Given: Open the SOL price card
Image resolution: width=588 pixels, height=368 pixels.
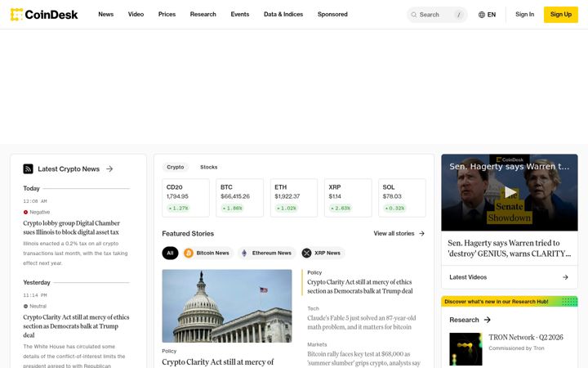Looking at the screenshot, I should pyautogui.click(x=402, y=198).
